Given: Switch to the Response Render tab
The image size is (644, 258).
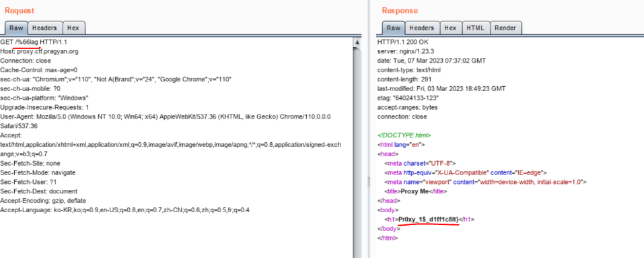Looking at the screenshot, I should pos(505,28).
